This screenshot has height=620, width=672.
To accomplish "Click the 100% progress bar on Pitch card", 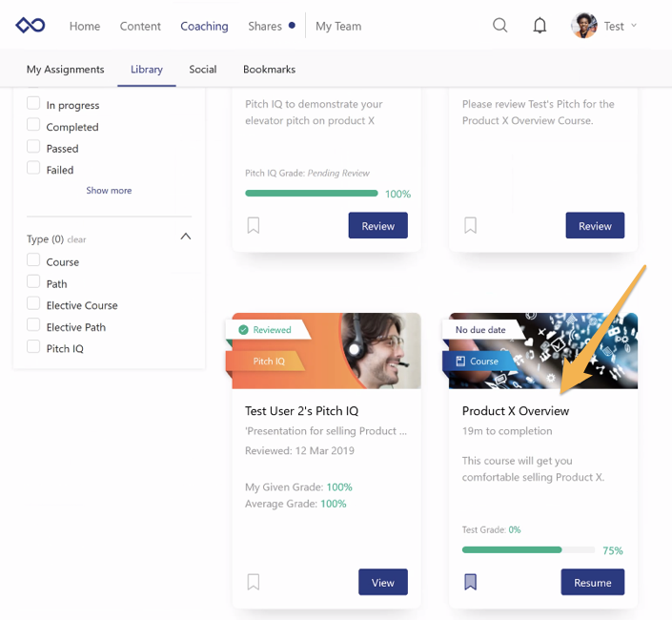I will tap(312, 194).
